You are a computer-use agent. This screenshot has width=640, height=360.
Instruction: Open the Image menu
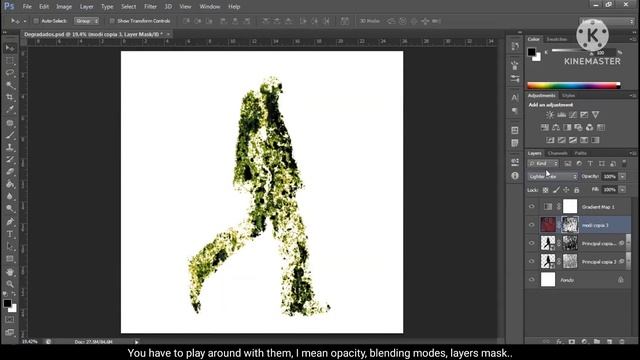pyautogui.click(x=64, y=7)
